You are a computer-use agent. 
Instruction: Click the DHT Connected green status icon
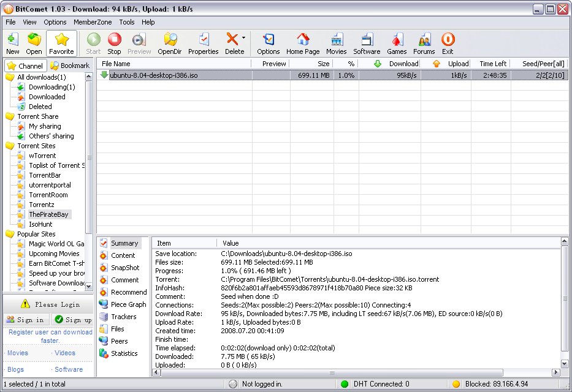coord(344,384)
